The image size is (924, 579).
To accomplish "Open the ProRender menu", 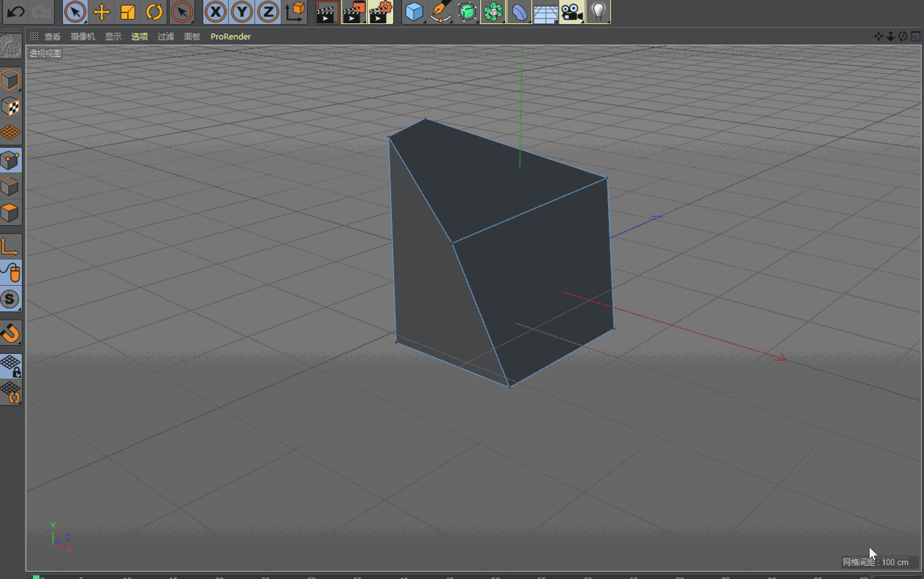I will coord(231,37).
